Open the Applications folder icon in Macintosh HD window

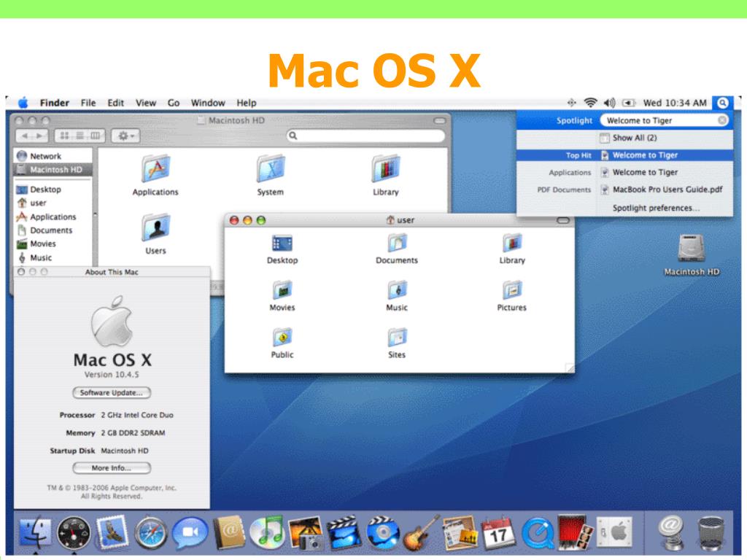155,175
